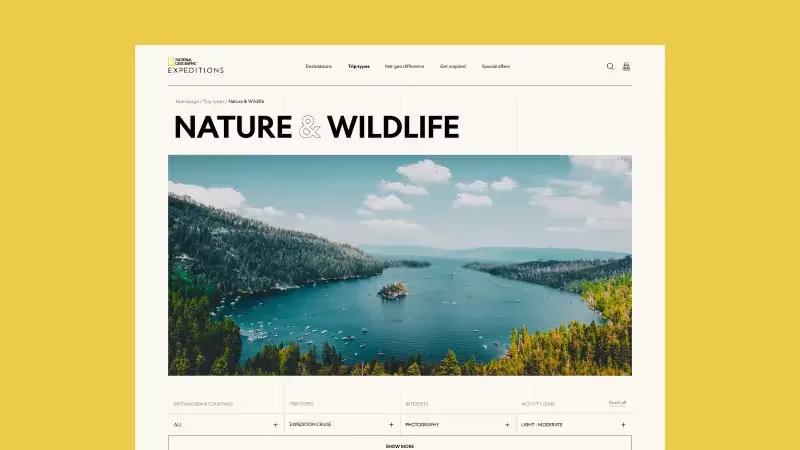Open the backpack icon in header
Screen dimensions: 800x450
pyautogui.click(x=626, y=66)
